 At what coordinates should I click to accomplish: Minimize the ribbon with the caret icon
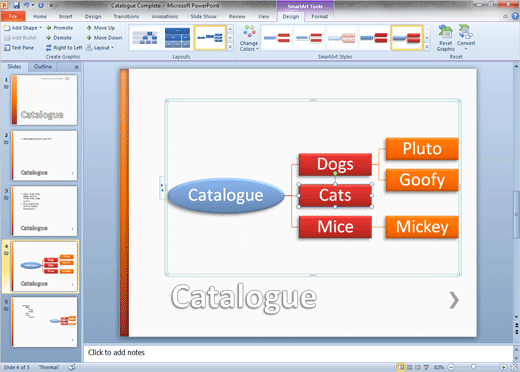(x=506, y=16)
